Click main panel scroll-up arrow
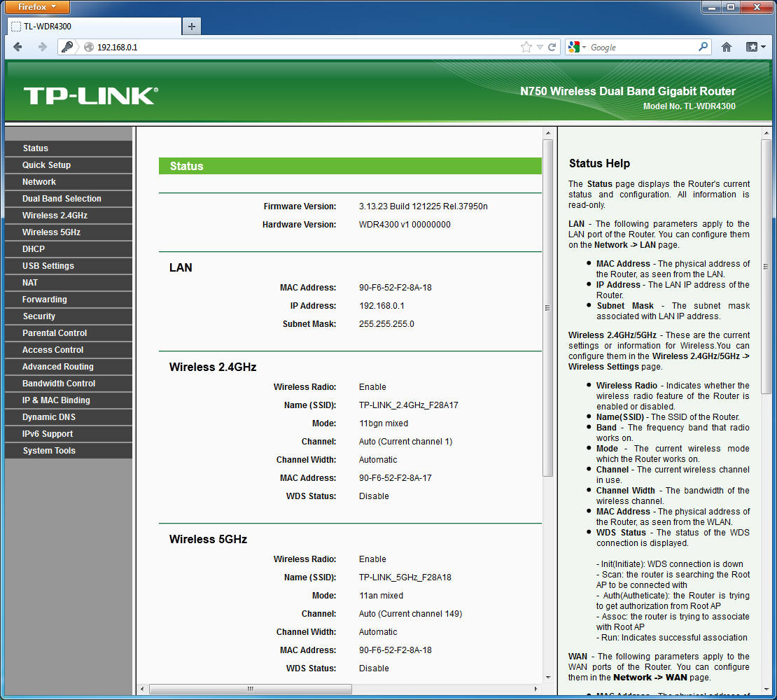This screenshot has height=700, width=777. coord(547,133)
